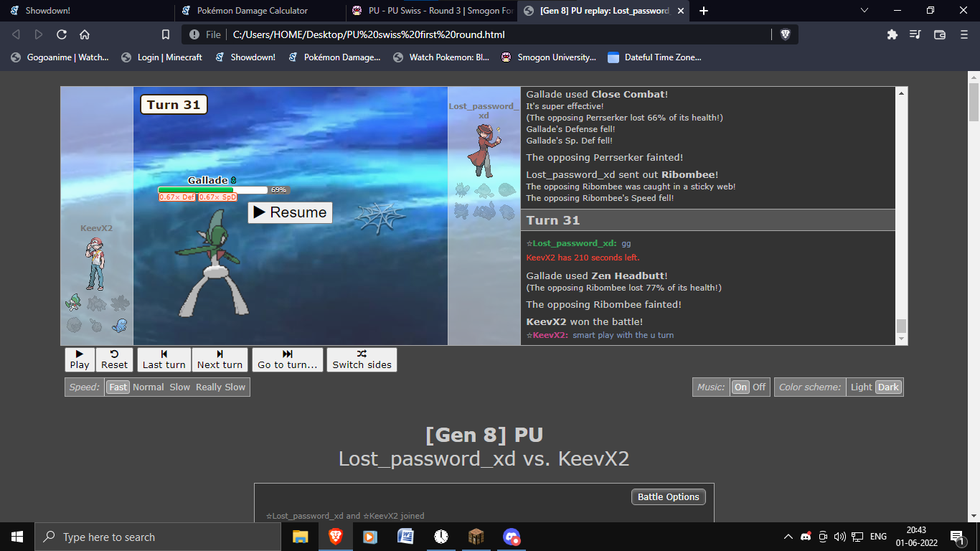Viewport: 980px width, 551px height.
Task: Open the Brave Shields icon
Action: point(785,34)
